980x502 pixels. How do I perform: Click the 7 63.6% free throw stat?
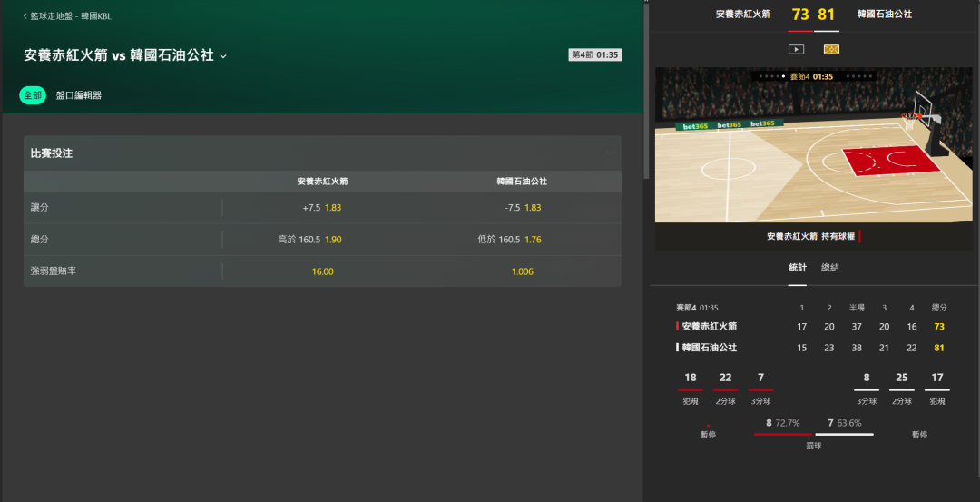[x=844, y=423]
